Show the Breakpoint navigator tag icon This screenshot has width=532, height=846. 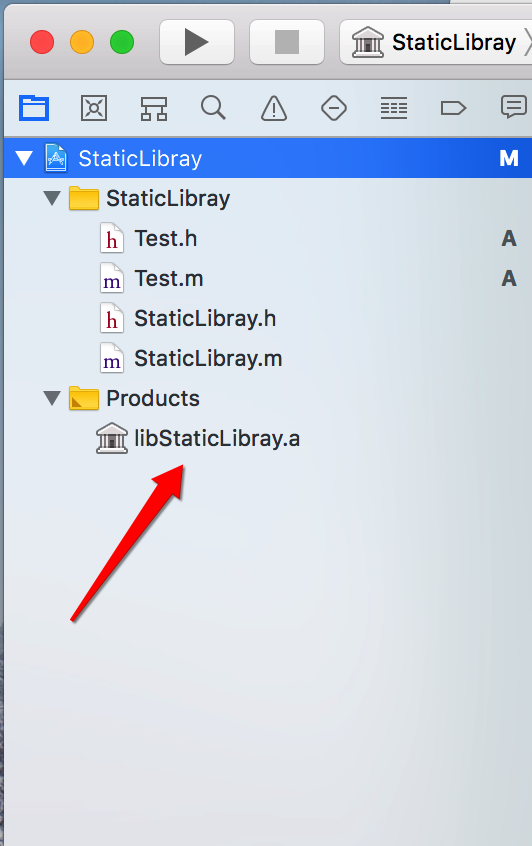(x=453, y=108)
